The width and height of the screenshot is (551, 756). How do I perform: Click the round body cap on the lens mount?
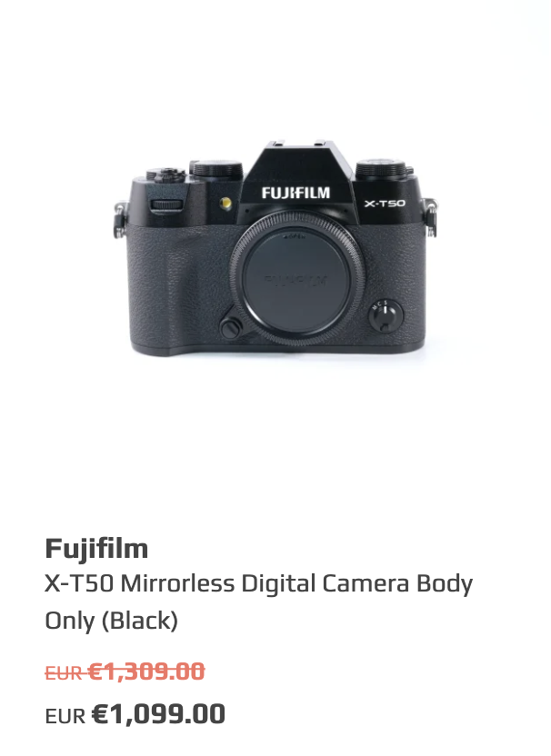click(296, 280)
